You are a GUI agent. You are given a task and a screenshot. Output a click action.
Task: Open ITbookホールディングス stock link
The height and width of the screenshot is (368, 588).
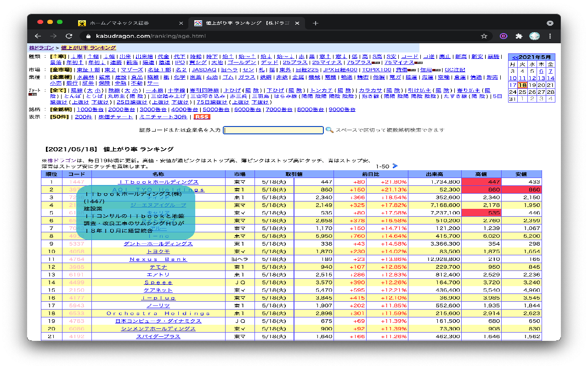[158, 182]
